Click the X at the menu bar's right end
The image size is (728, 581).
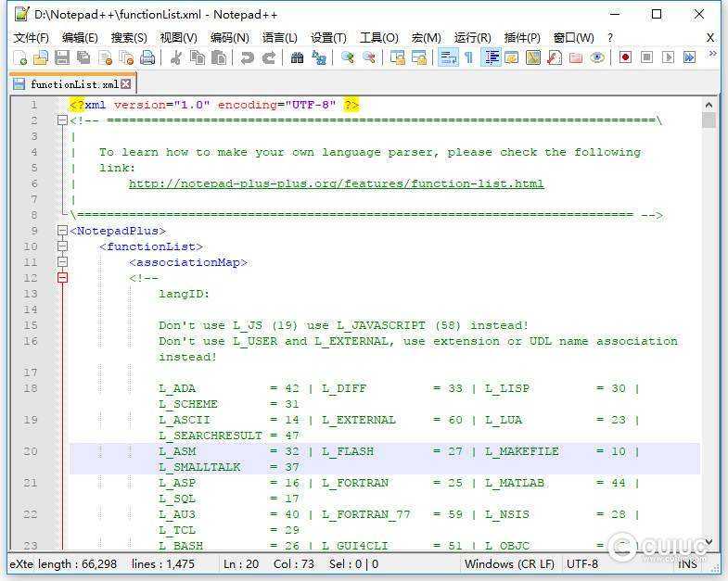point(710,38)
